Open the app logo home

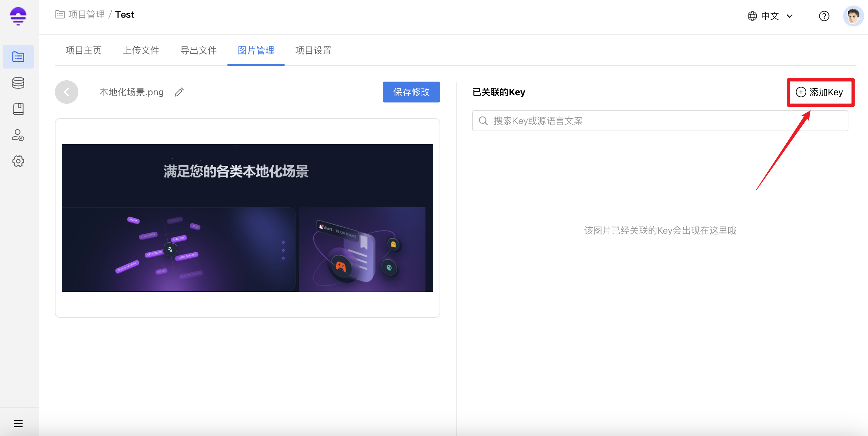pos(18,16)
